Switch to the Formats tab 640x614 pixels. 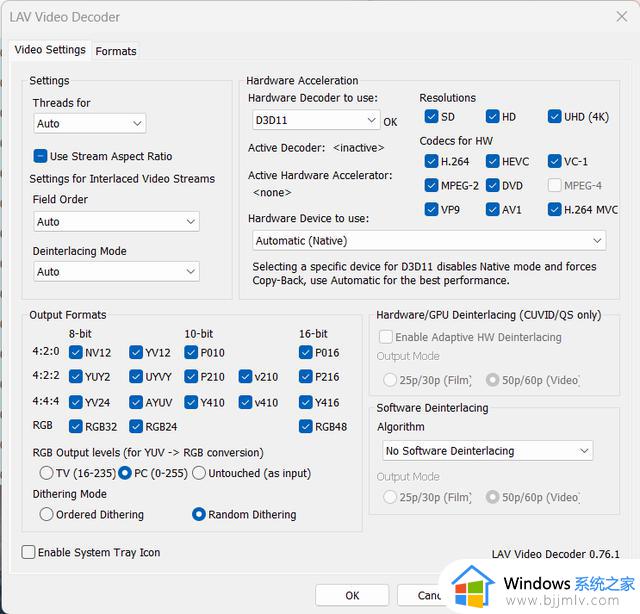point(116,51)
